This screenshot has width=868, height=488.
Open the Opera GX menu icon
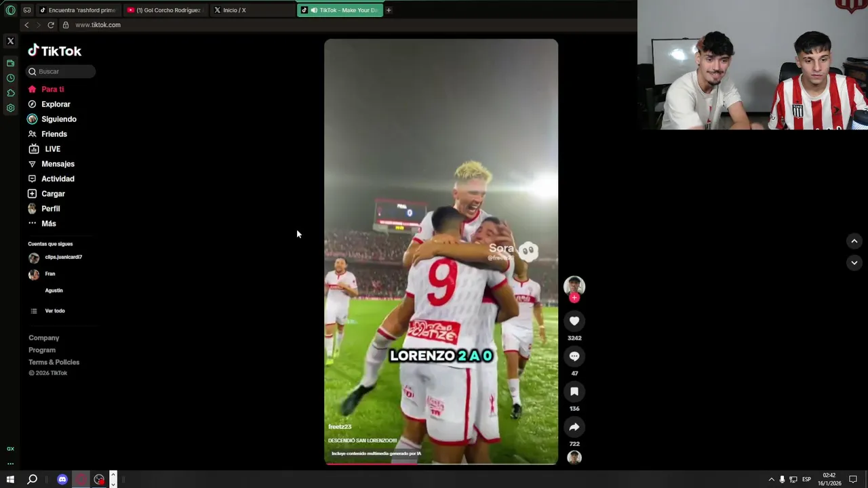point(10,10)
